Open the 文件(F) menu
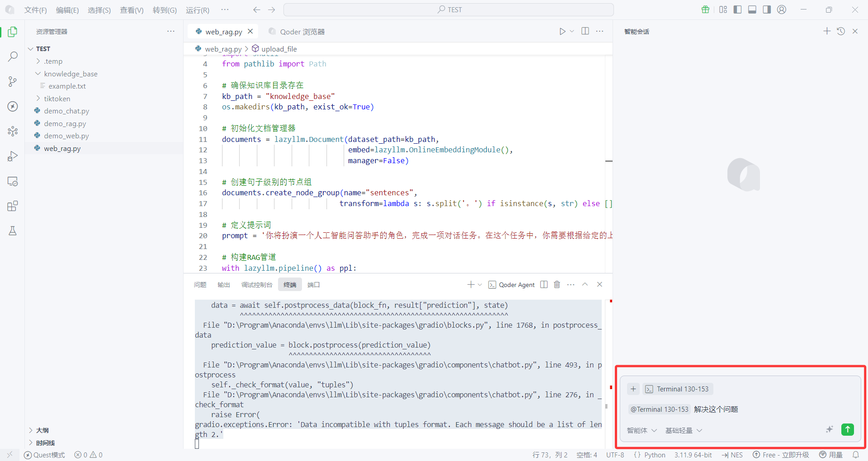Screen dimensions: 868x461 tap(35, 10)
